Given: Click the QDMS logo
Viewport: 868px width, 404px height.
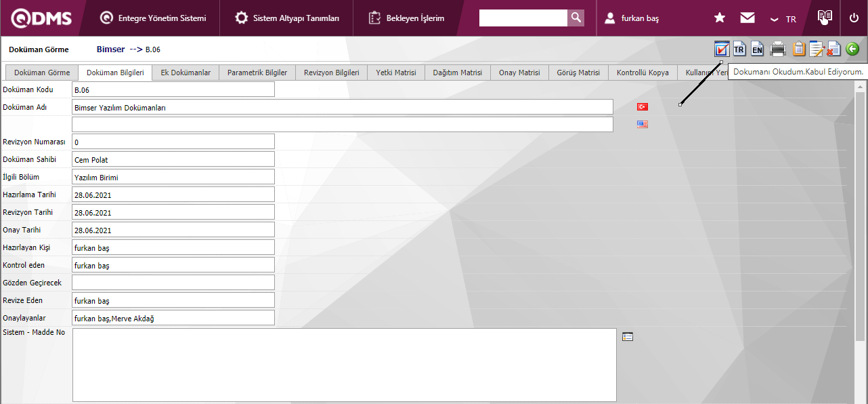Looking at the screenshot, I should coord(41,18).
